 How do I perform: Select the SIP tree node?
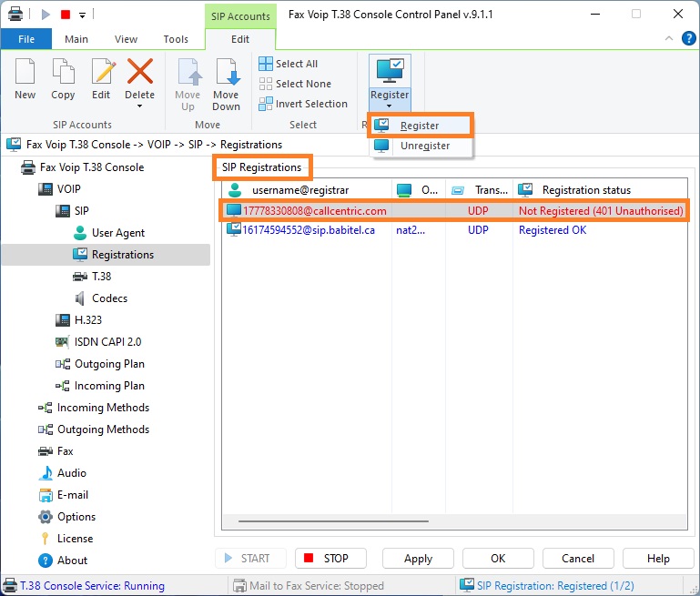(72, 211)
